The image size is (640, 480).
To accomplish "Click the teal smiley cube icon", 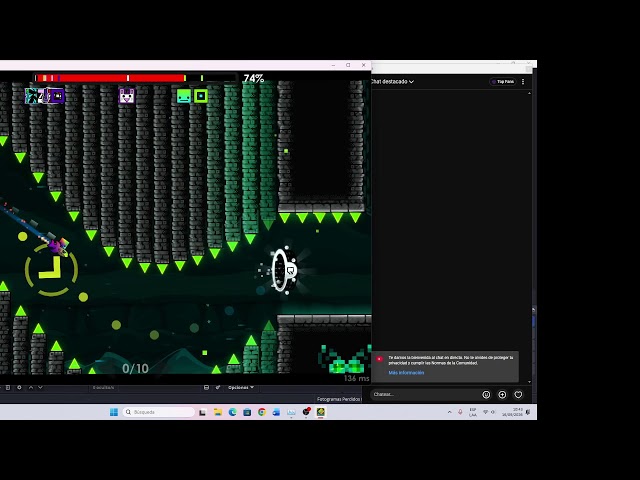I will click(x=184, y=96).
